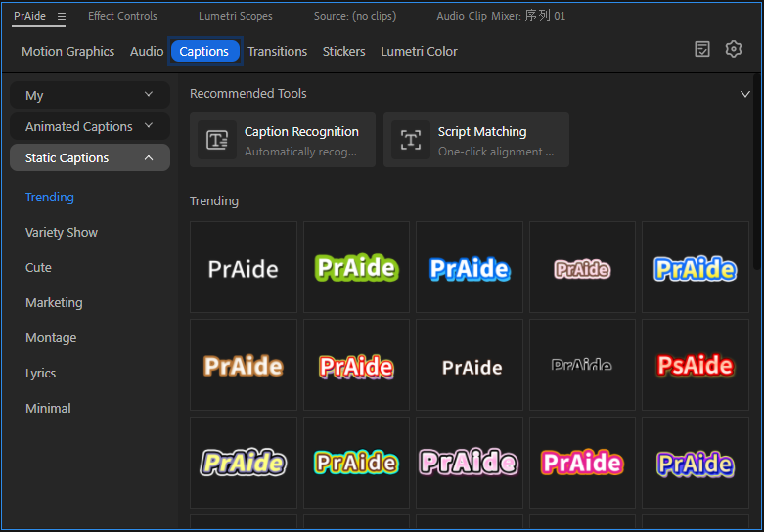This screenshot has width=764, height=532.
Task: Choose the italic yellow PrAide caption style
Action: (x=244, y=463)
